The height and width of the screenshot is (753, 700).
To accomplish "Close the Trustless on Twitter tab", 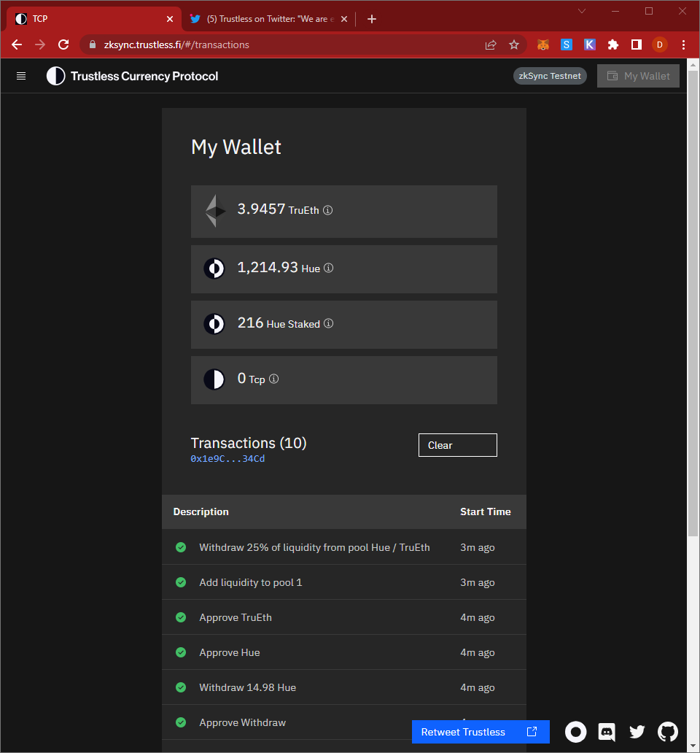I will click(344, 19).
